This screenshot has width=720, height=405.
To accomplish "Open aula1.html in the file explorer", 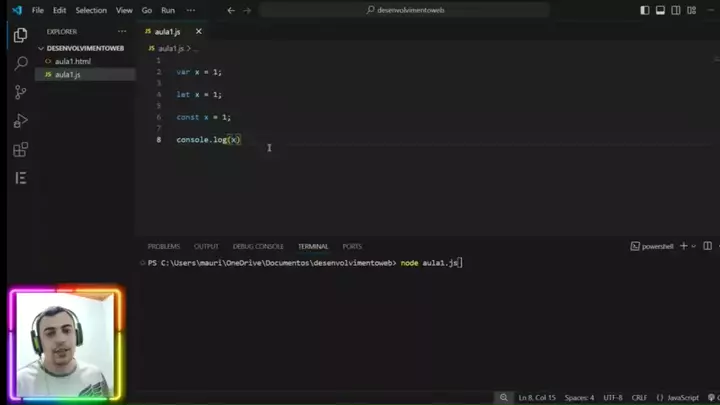I will pyautogui.click(x=72, y=61).
